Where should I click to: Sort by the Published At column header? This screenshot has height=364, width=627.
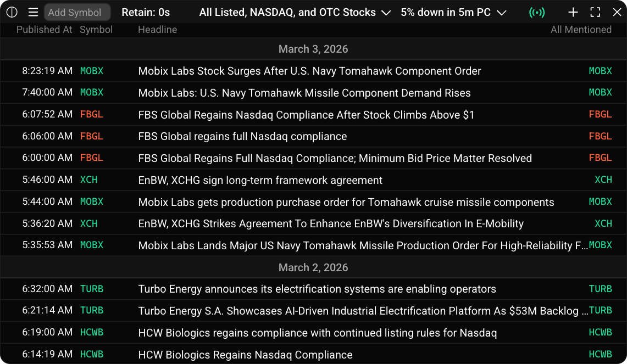44,30
